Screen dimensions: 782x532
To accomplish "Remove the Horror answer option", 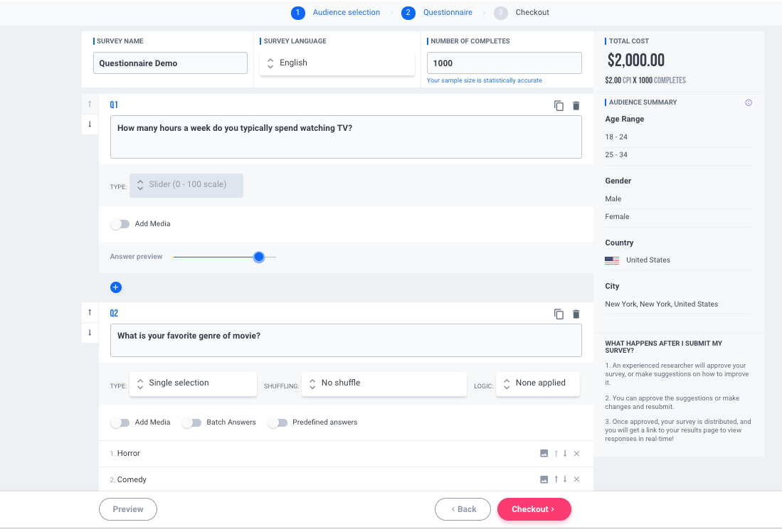I will pyautogui.click(x=576, y=453).
